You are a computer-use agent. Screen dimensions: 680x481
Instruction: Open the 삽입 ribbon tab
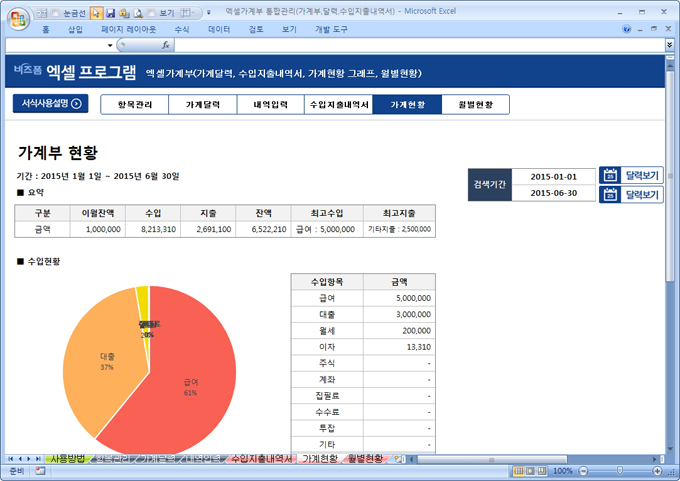pos(75,29)
